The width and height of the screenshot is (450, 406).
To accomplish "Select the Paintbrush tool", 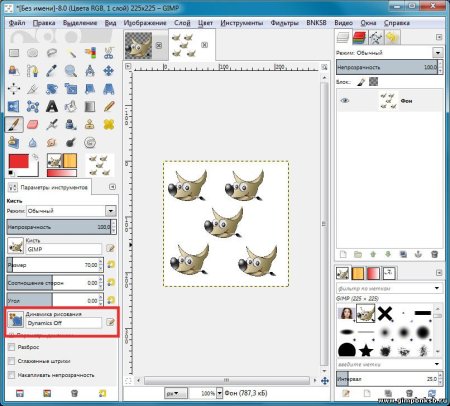I will point(14,125).
